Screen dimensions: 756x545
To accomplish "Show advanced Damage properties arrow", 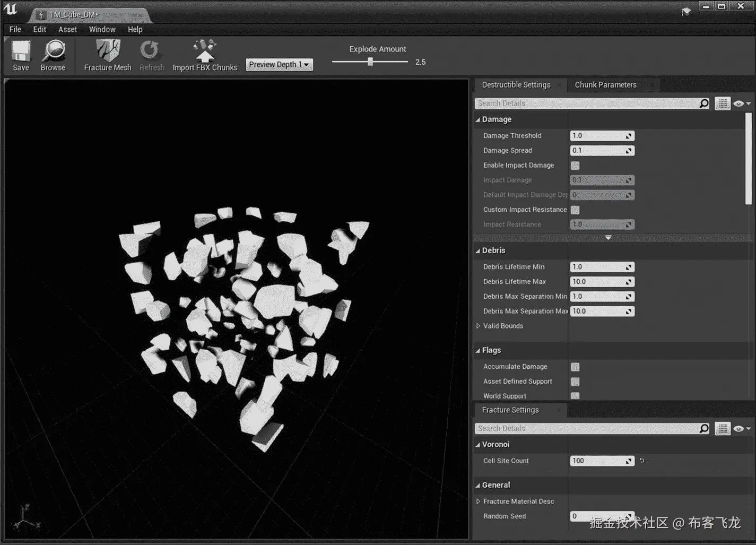I will [x=608, y=238].
